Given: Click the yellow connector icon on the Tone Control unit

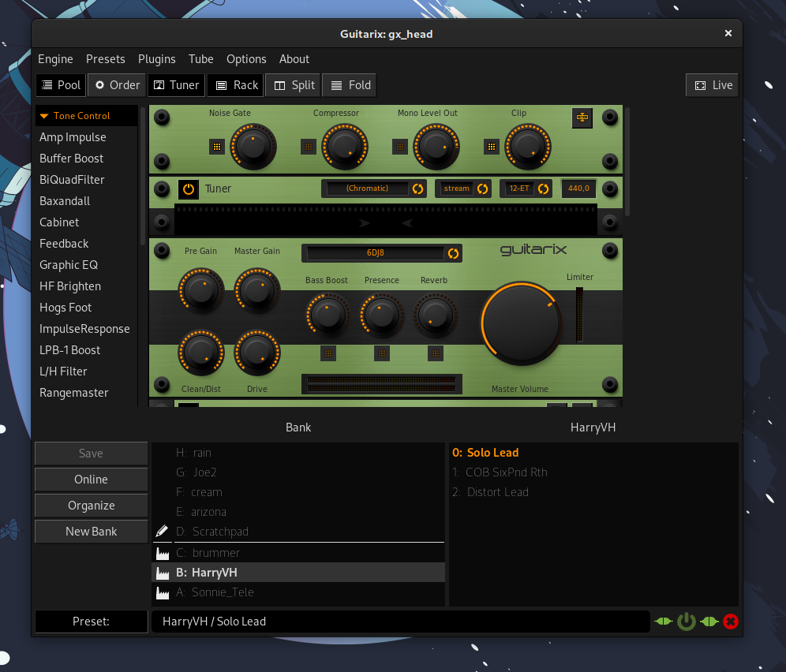Looking at the screenshot, I should (x=582, y=118).
